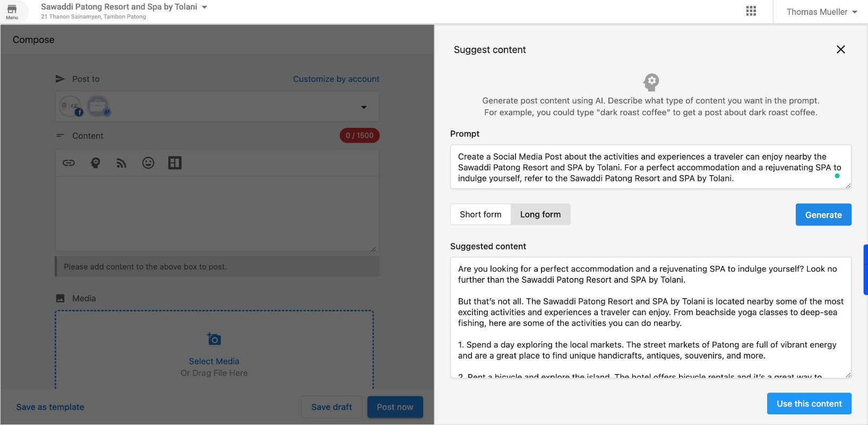Click the insert link icon

point(69,163)
